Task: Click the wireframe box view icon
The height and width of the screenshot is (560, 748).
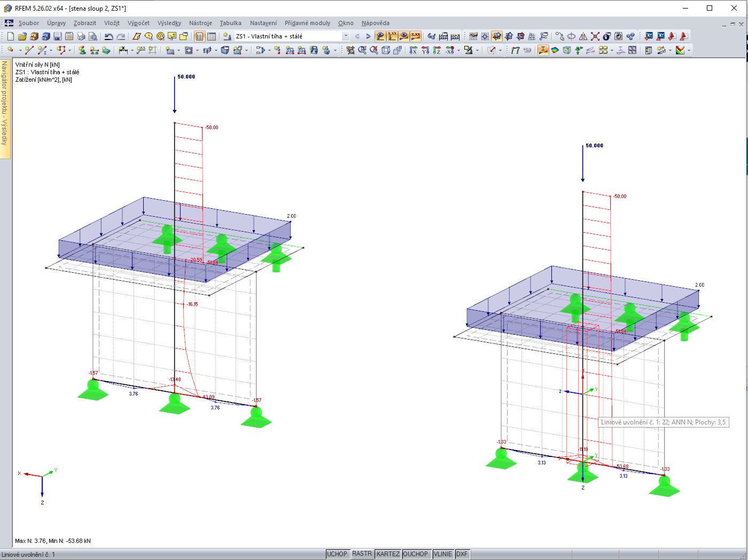Action: tap(386, 50)
